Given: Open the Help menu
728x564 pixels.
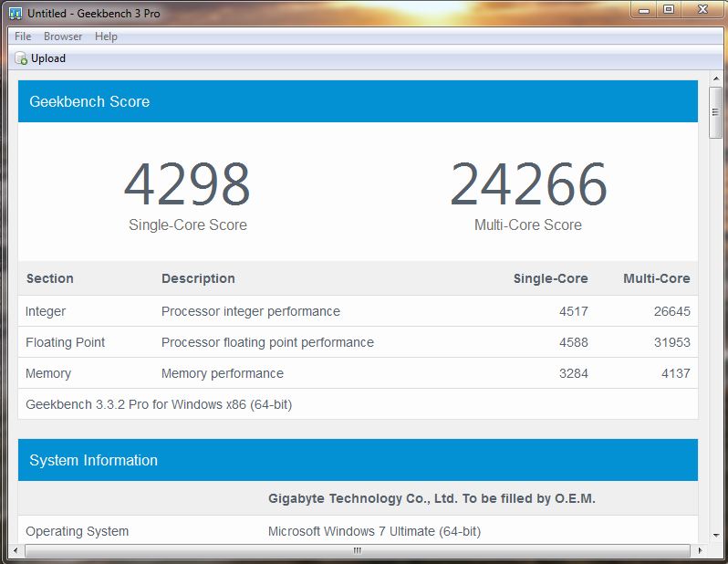Looking at the screenshot, I should pos(106,37).
